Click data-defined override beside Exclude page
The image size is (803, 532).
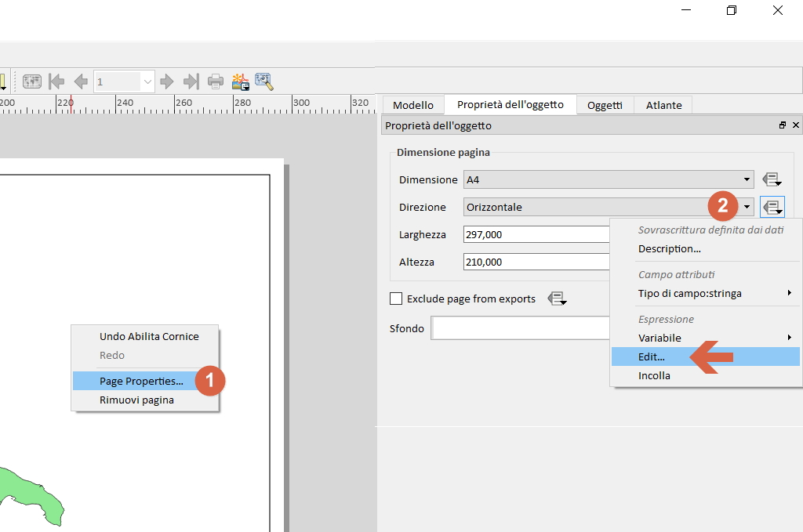(556, 299)
